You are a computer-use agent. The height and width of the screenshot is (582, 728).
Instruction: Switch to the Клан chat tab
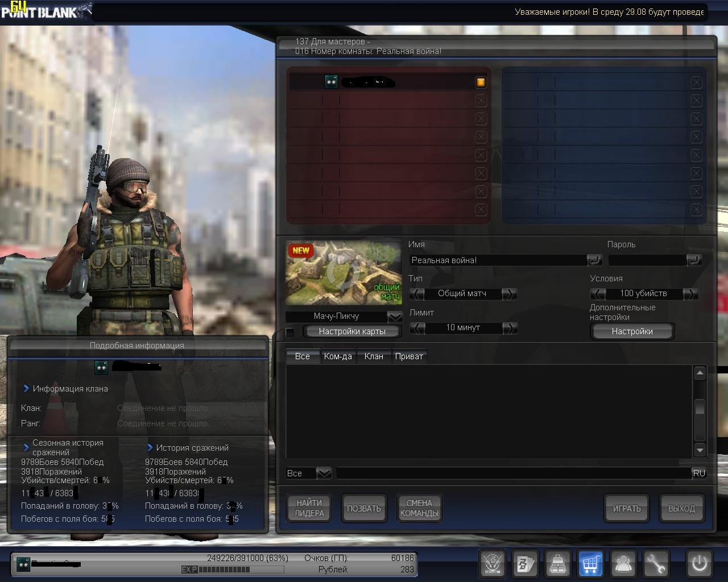click(x=374, y=356)
